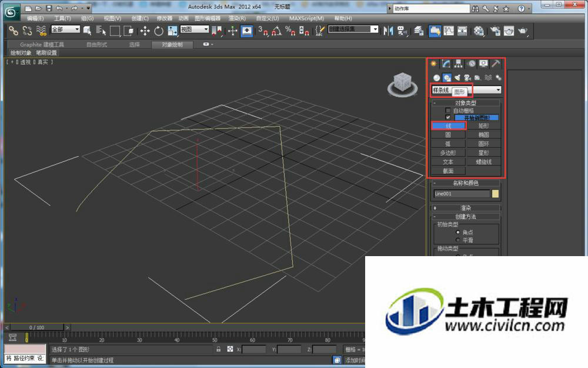The height and width of the screenshot is (368, 588).
Task: Expand the 渲染 rollout
Action: tap(466, 208)
